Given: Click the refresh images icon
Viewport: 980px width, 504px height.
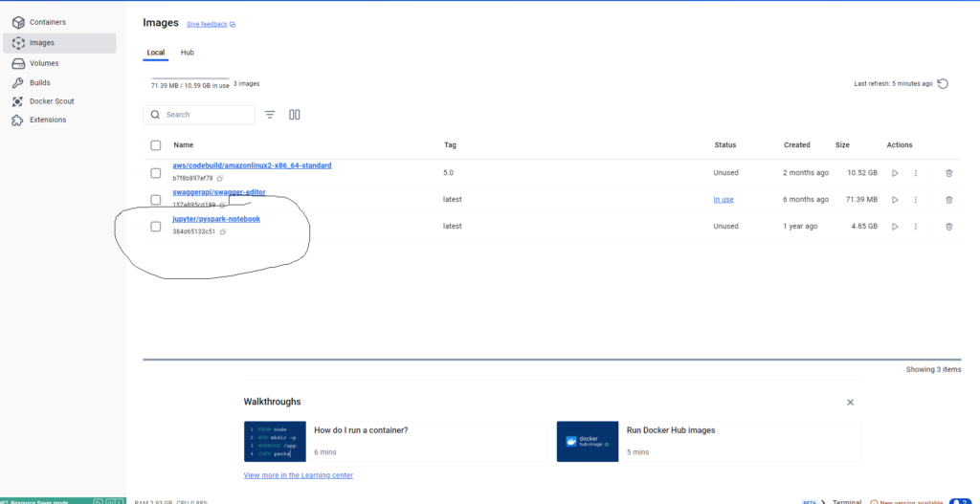Looking at the screenshot, I should coord(943,84).
